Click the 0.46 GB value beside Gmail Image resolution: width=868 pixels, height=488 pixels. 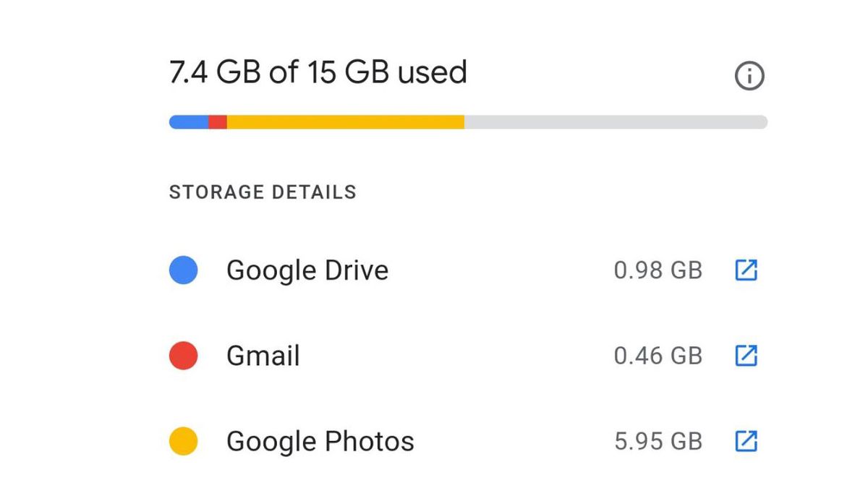[658, 355]
